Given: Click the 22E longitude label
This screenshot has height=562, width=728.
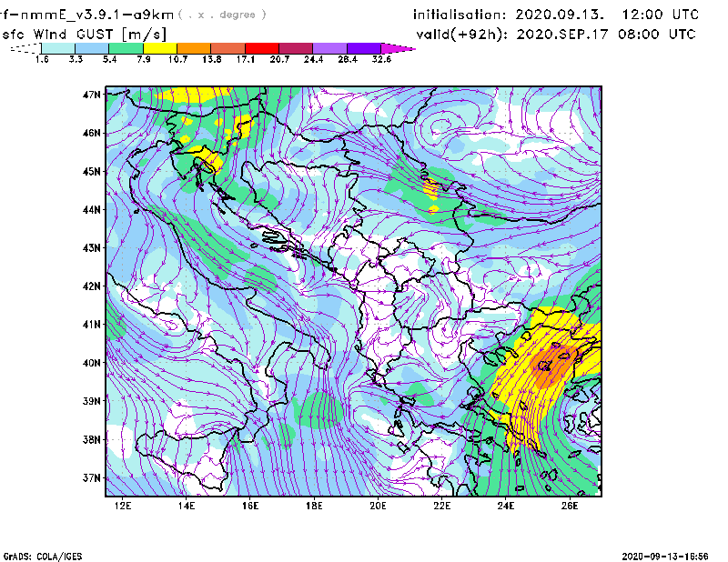Looking at the screenshot, I should 442,506.
